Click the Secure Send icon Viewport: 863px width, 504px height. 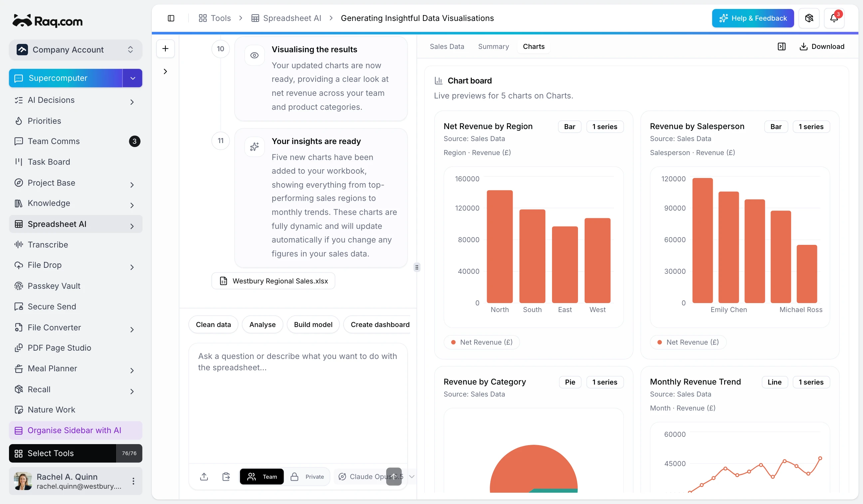click(19, 307)
